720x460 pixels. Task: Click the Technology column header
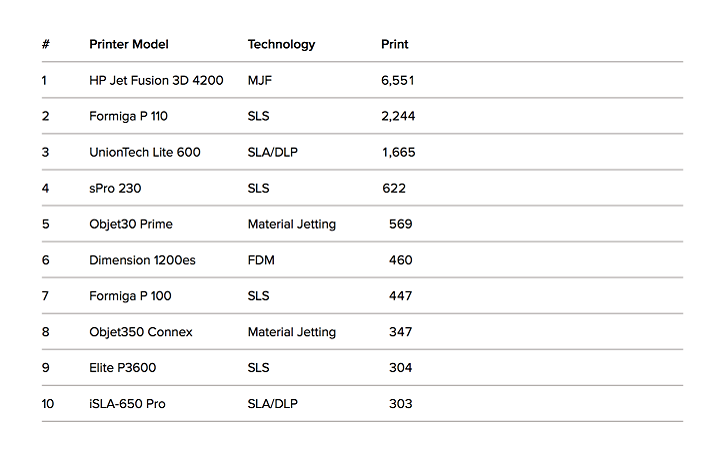(281, 45)
